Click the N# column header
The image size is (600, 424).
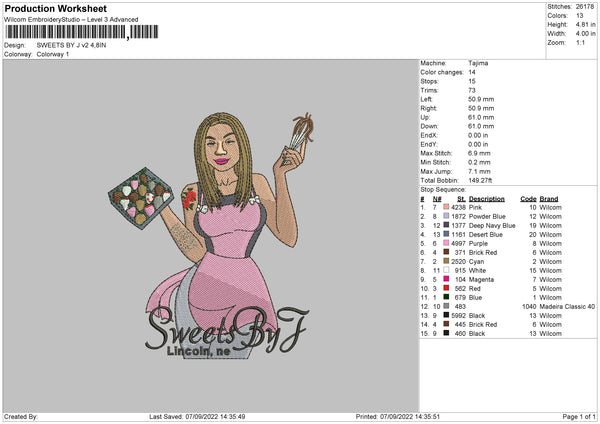click(x=437, y=199)
